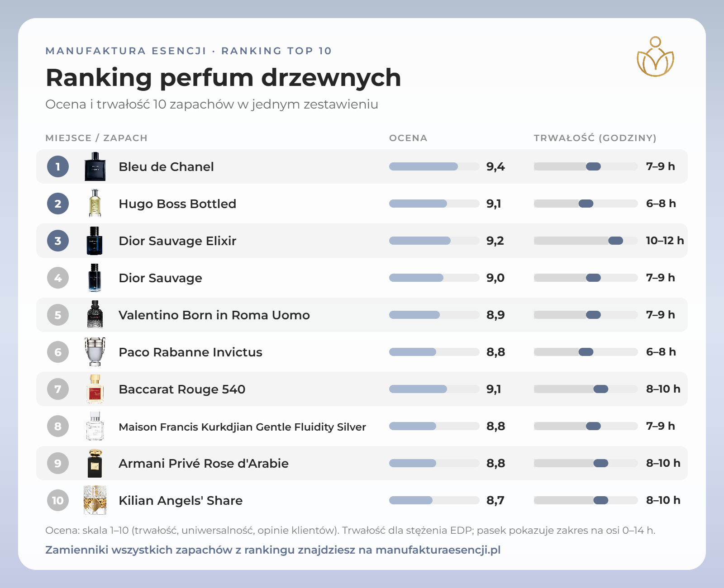Viewport: 724px width, 588px height.
Task: Select Maison Francis Kurkdjian Gentle Fluidity Silver
Action: click(242, 427)
